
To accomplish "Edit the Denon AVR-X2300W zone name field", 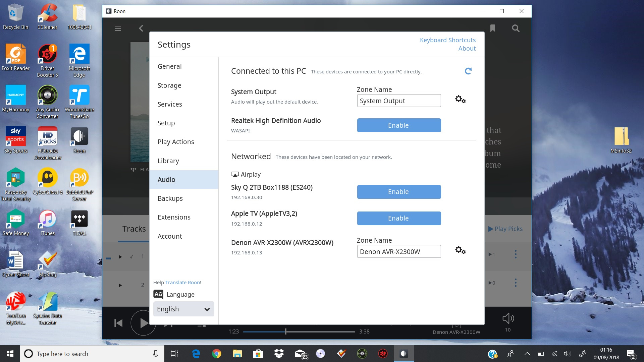I will (399, 252).
